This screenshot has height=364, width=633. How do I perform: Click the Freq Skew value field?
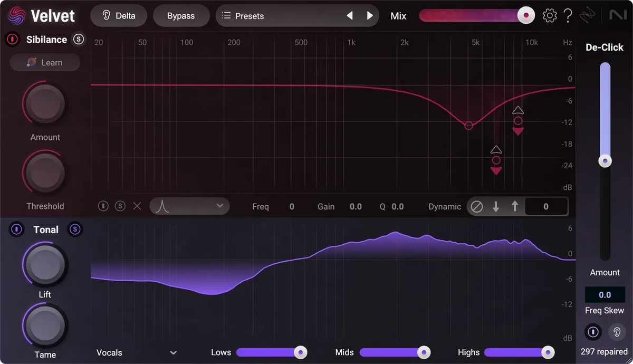click(x=605, y=294)
